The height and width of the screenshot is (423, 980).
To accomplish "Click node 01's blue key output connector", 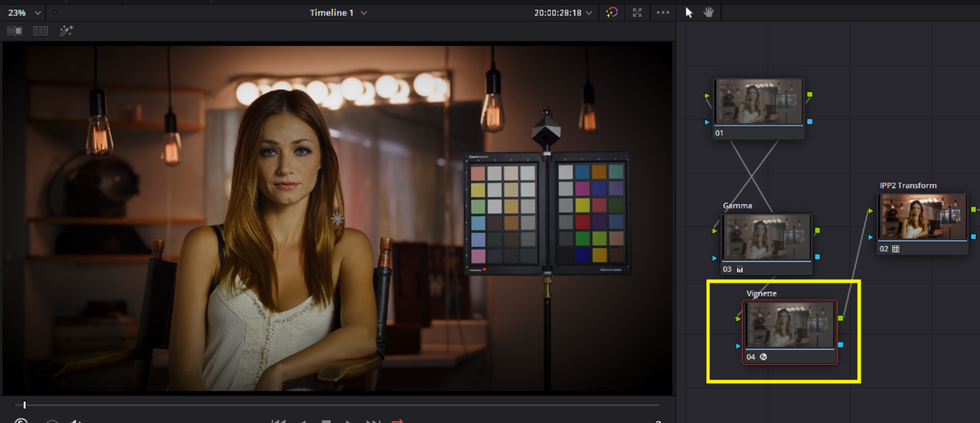I will [x=809, y=121].
